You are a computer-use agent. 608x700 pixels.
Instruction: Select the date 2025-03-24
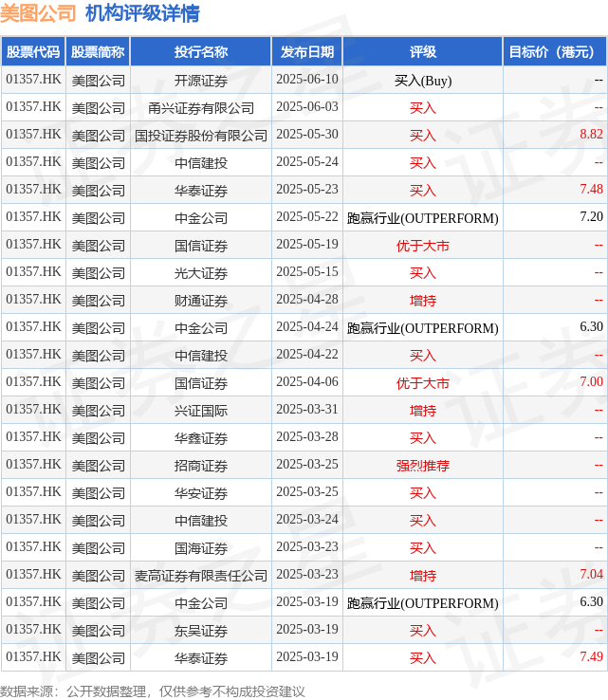(x=307, y=519)
